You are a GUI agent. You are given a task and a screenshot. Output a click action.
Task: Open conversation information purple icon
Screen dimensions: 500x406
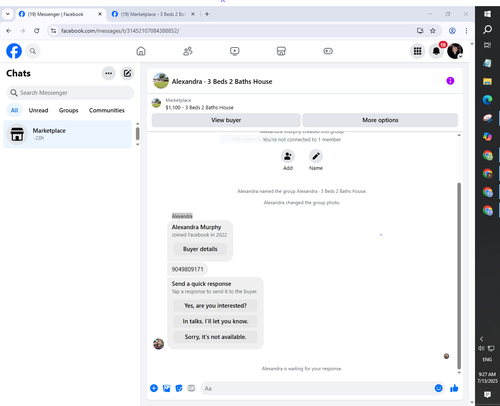pos(450,81)
